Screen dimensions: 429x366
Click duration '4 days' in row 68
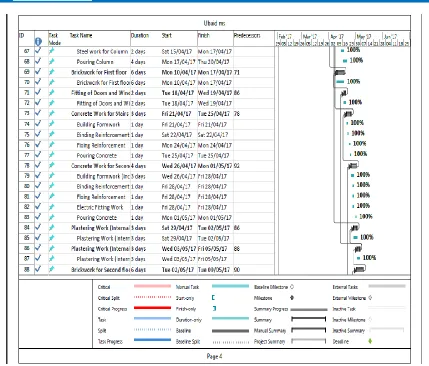(138, 62)
